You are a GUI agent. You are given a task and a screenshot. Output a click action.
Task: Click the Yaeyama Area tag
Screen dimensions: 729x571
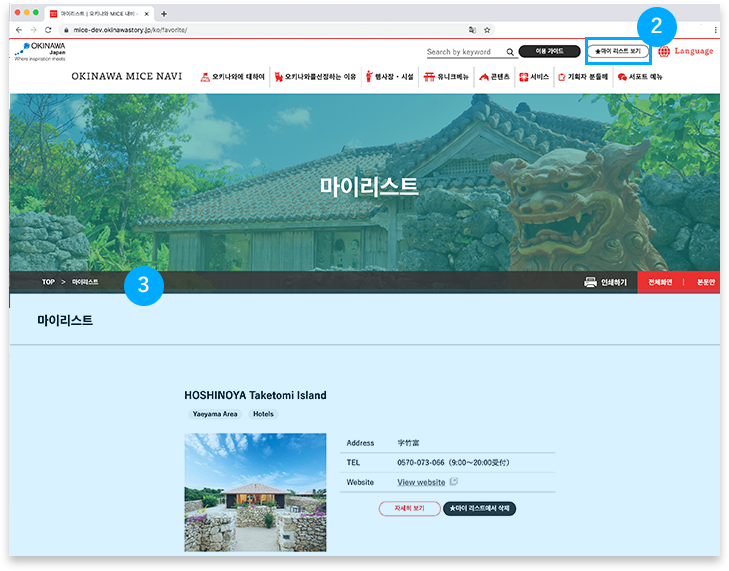pos(215,414)
